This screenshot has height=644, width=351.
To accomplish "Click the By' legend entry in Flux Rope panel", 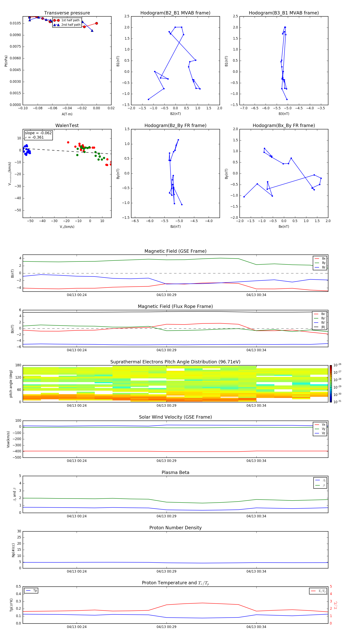I will 320,318.
